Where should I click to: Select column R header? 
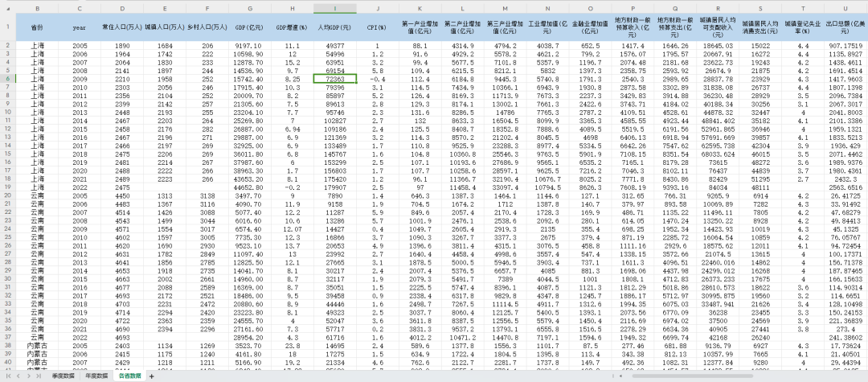pos(718,9)
